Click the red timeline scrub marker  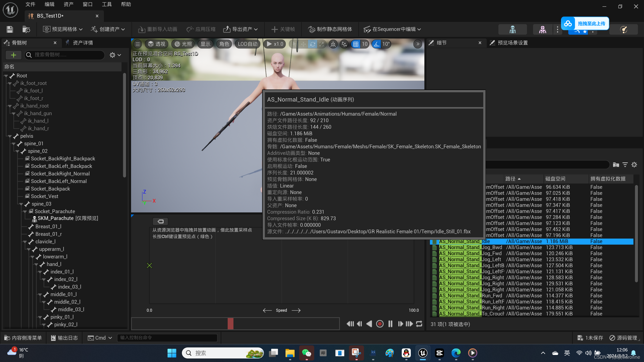click(230, 324)
